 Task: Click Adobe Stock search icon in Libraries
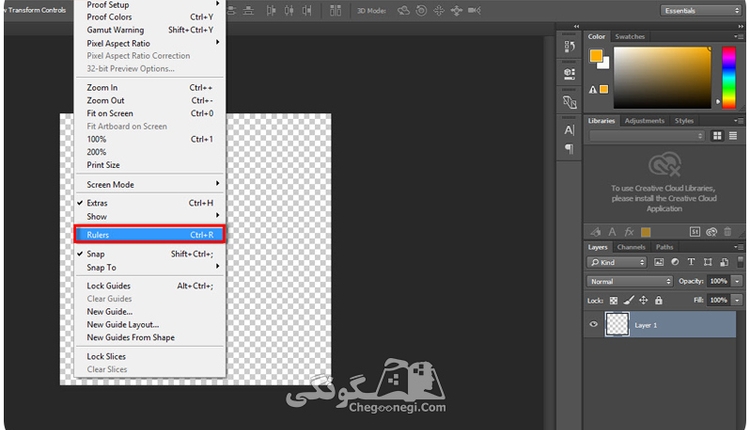click(x=695, y=232)
